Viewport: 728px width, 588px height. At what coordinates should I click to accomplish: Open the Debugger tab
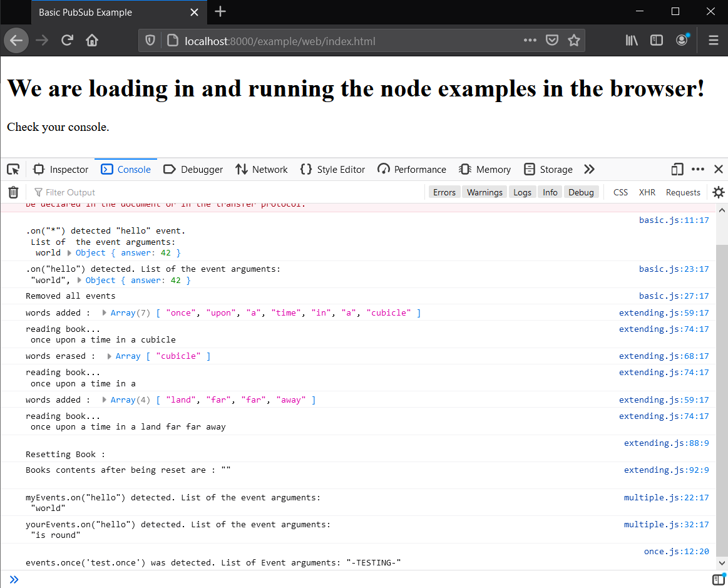click(x=193, y=170)
